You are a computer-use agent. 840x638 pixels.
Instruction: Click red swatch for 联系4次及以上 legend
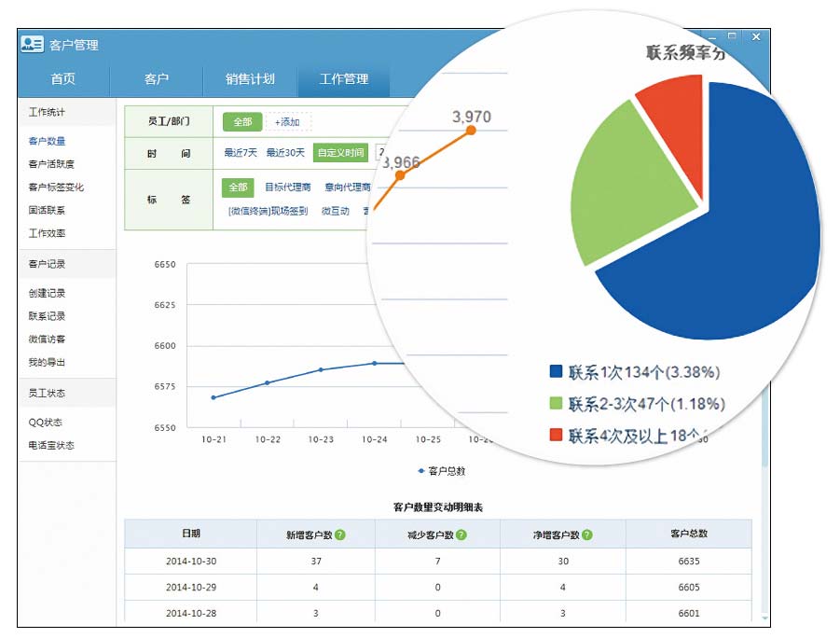pos(556,435)
